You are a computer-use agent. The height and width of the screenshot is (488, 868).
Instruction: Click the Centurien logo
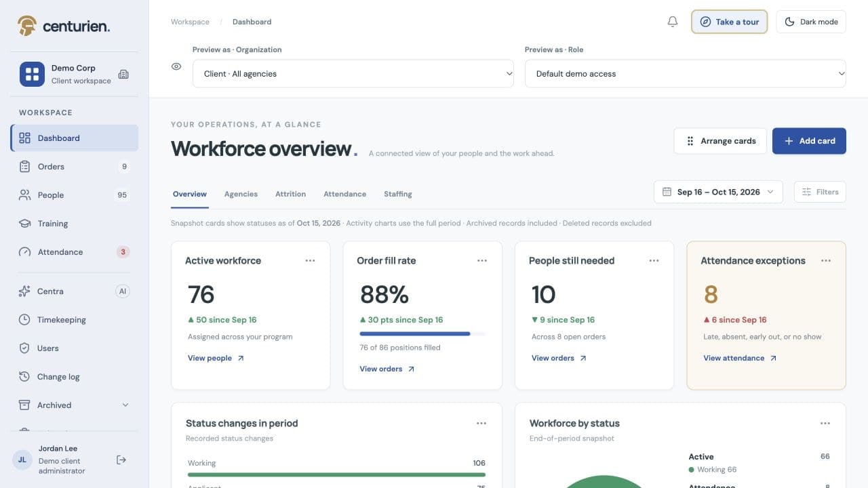tap(64, 26)
